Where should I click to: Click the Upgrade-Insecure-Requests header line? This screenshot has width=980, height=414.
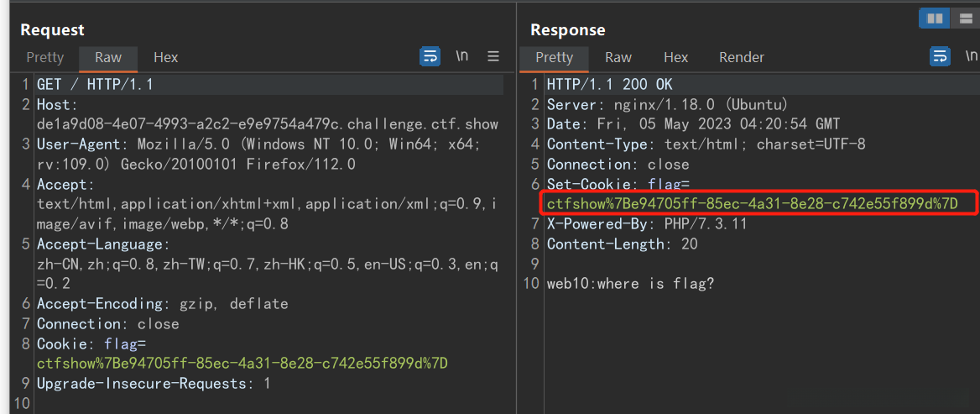(x=154, y=384)
